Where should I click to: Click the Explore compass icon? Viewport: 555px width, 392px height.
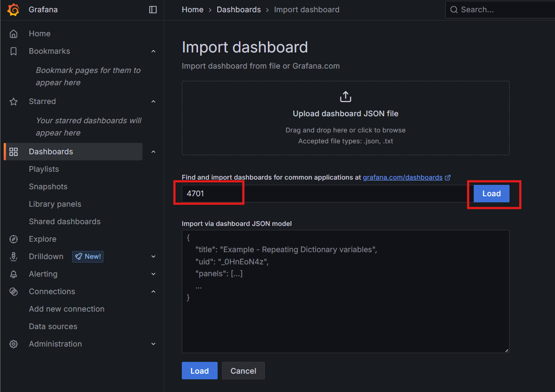14,239
